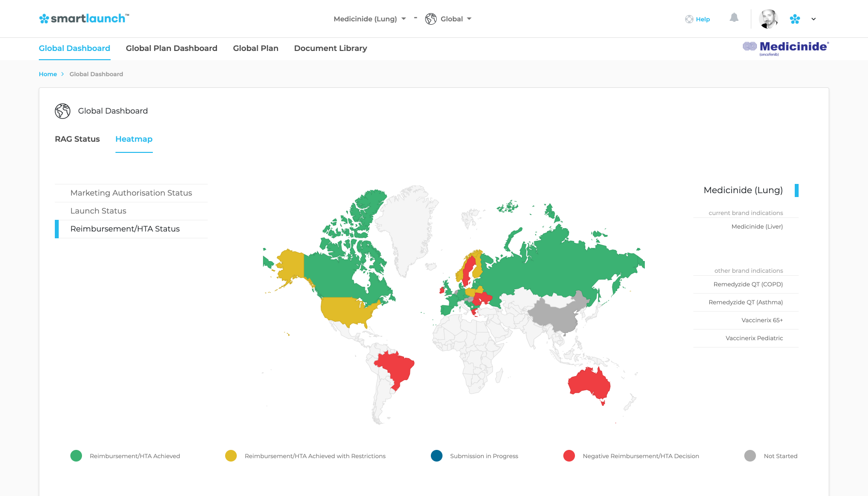
Task: Open the Document Library menu item
Action: pyautogui.click(x=330, y=48)
